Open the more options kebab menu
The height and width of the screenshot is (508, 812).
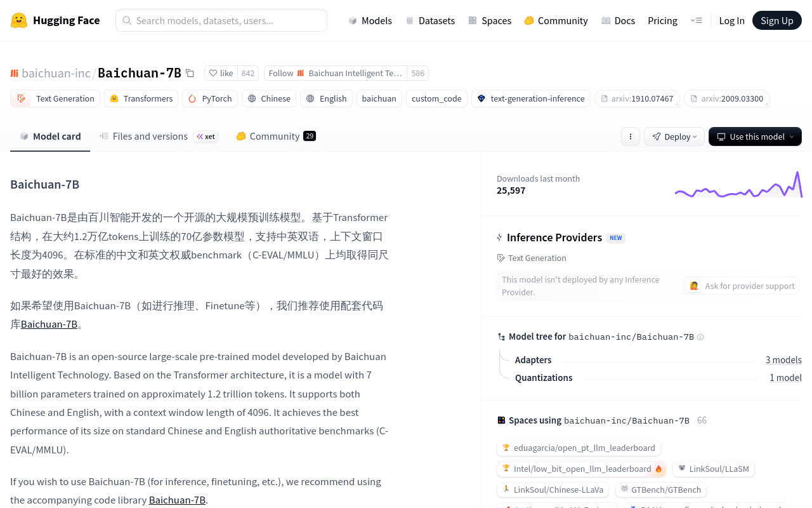[631, 137]
